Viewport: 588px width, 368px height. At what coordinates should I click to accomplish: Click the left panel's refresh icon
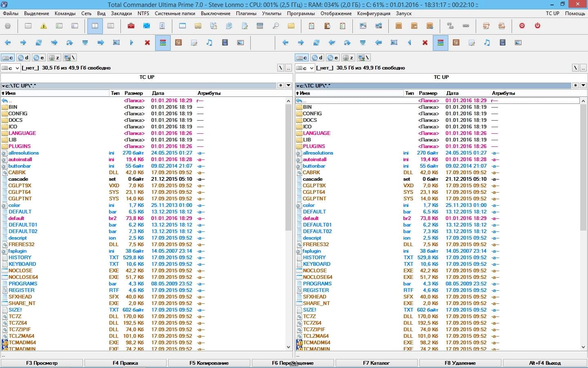pyautogui.click(x=39, y=43)
